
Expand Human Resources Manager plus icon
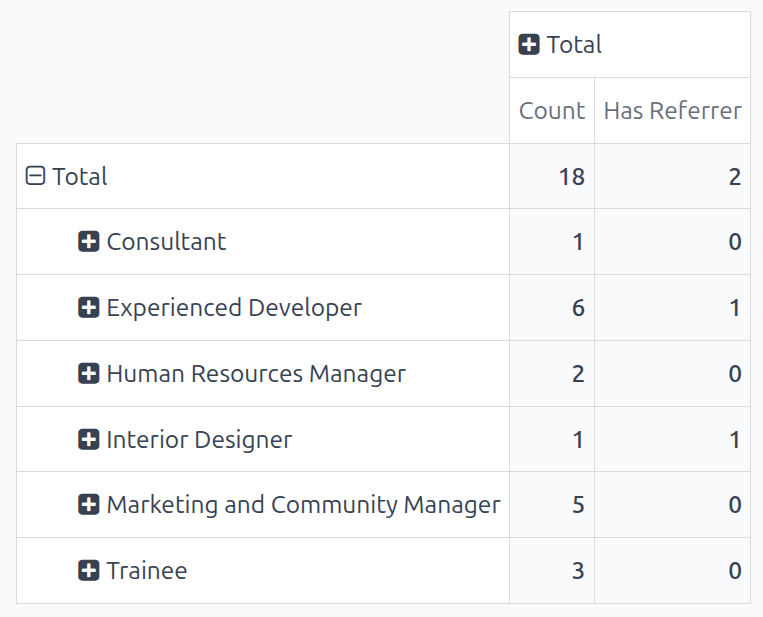coord(89,374)
